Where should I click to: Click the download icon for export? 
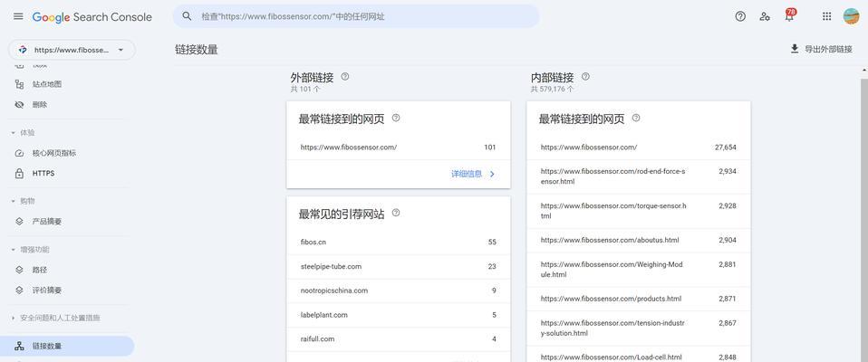[795, 49]
